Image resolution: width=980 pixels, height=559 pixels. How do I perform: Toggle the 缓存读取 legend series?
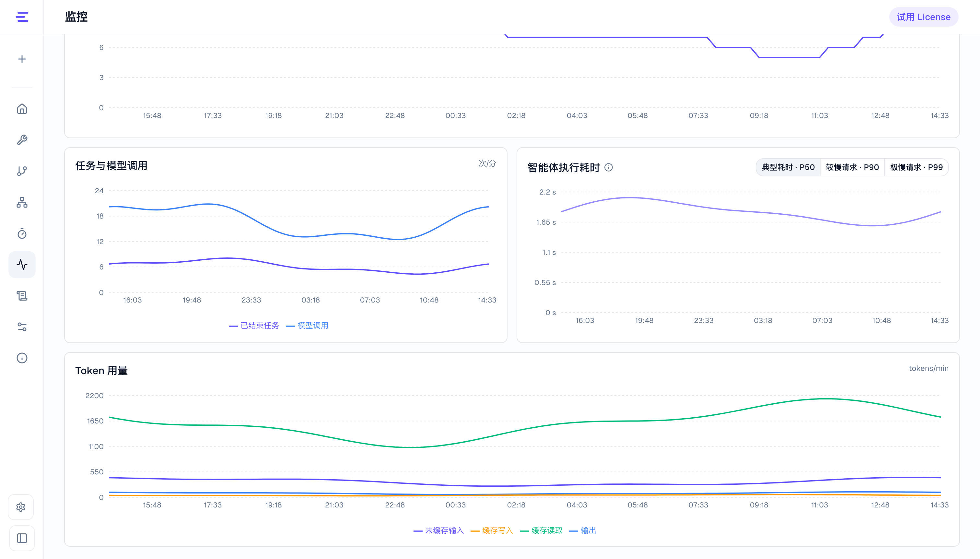click(x=541, y=530)
